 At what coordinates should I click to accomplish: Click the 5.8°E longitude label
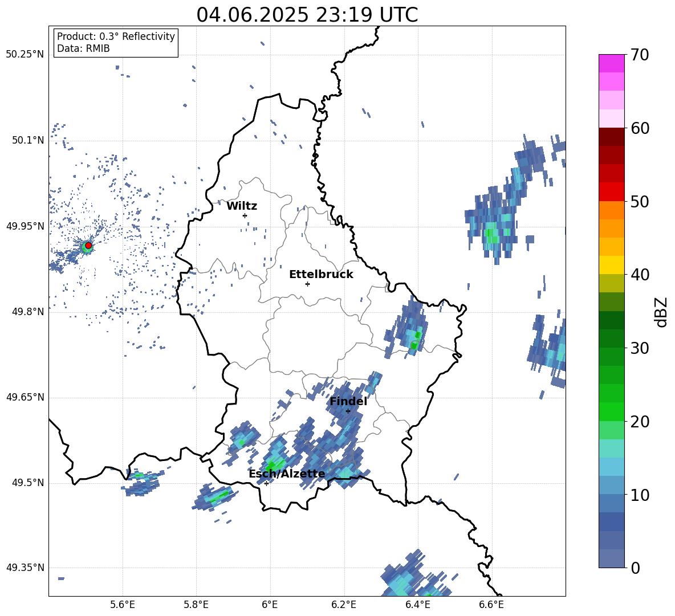[196, 605]
